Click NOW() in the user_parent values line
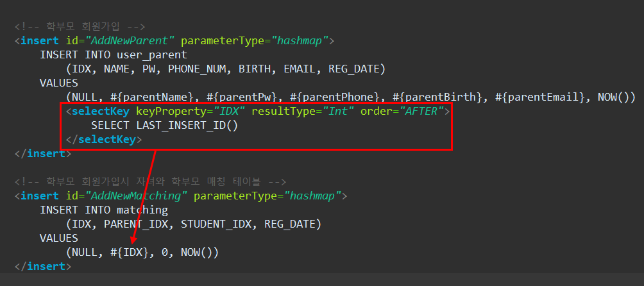The height and width of the screenshot is (286, 644). click(x=614, y=97)
